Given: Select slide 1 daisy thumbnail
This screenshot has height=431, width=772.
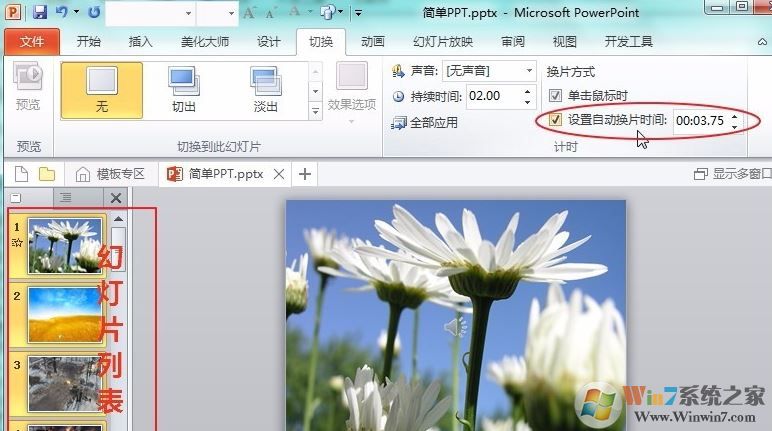Looking at the screenshot, I should click(65, 245).
